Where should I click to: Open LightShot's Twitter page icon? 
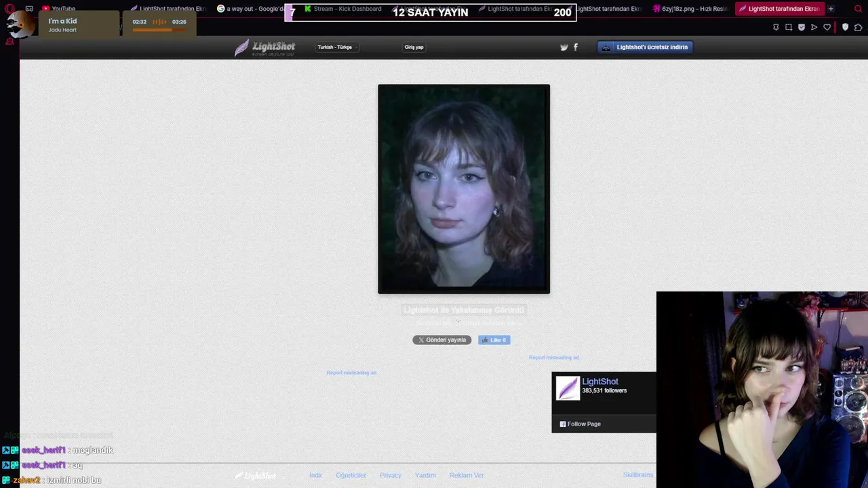[564, 47]
